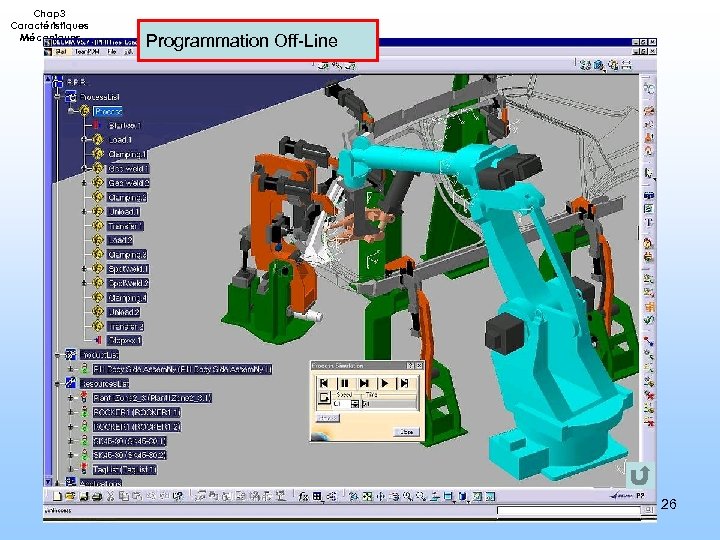Open the Design Table icon next to fx
Screen dimensions: 720x540
pyautogui.click(x=317, y=496)
